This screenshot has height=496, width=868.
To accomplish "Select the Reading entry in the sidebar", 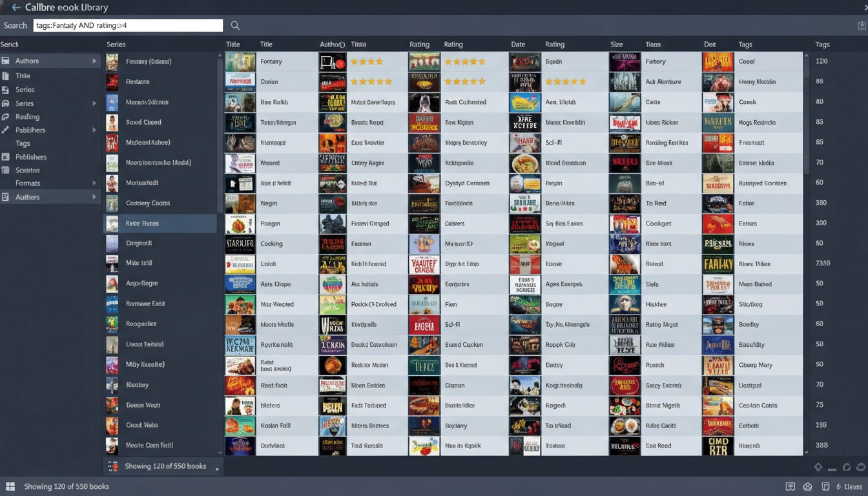I will [x=28, y=117].
